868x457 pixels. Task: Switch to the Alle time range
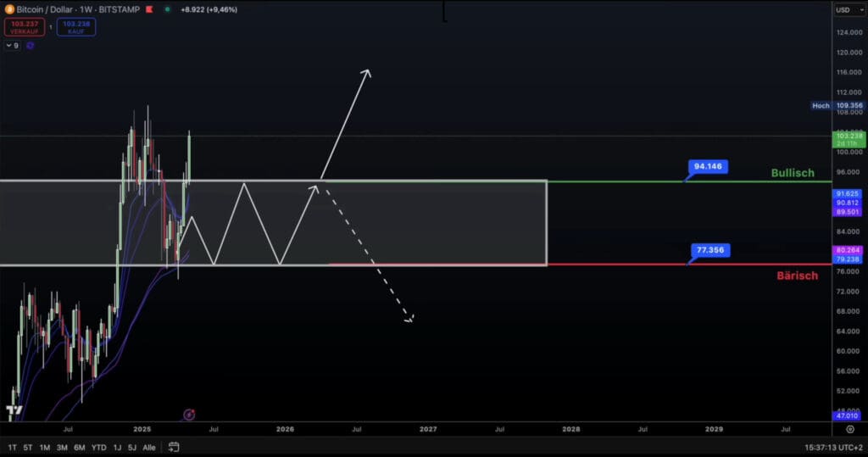pyautogui.click(x=149, y=447)
